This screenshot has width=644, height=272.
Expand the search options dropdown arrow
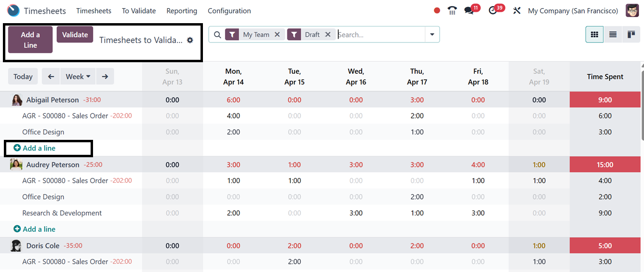[432, 35]
